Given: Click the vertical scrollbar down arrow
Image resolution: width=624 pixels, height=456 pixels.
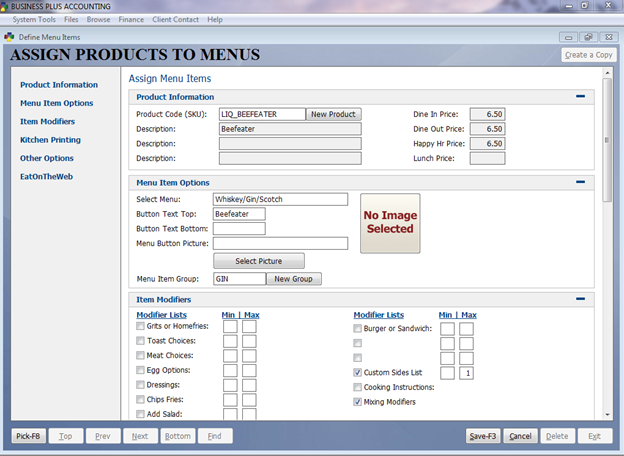Looking at the screenshot, I should tap(607, 415).
